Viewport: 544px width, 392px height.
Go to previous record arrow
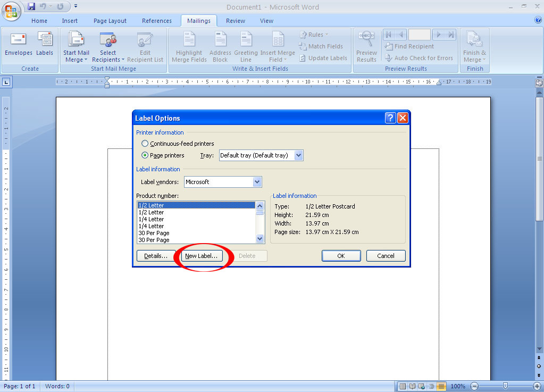pyautogui.click(x=401, y=35)
